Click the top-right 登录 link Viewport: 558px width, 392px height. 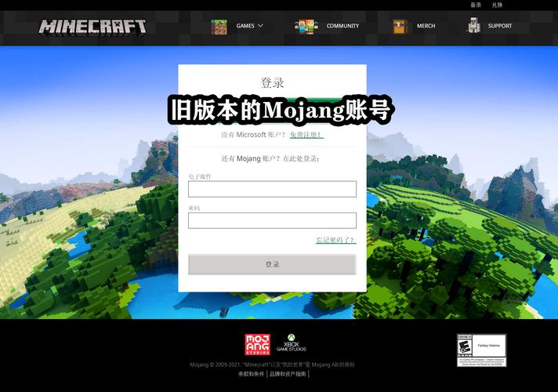(476, 5)
